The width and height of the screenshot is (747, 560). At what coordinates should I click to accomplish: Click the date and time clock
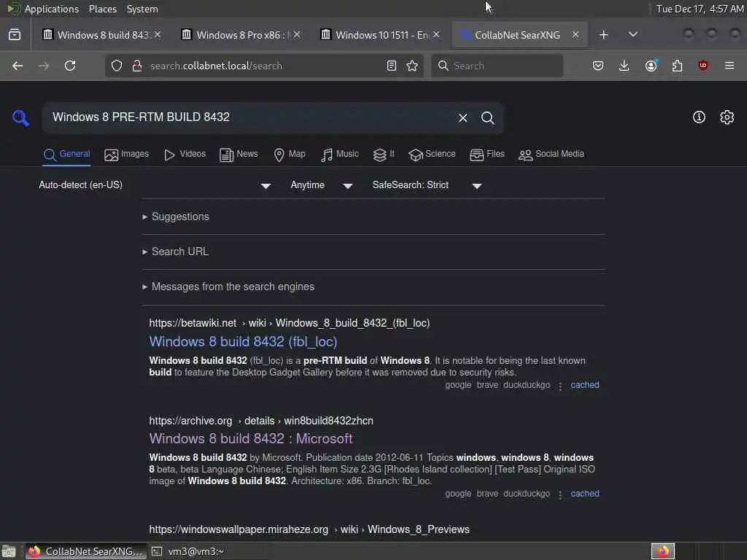(700, 9)
